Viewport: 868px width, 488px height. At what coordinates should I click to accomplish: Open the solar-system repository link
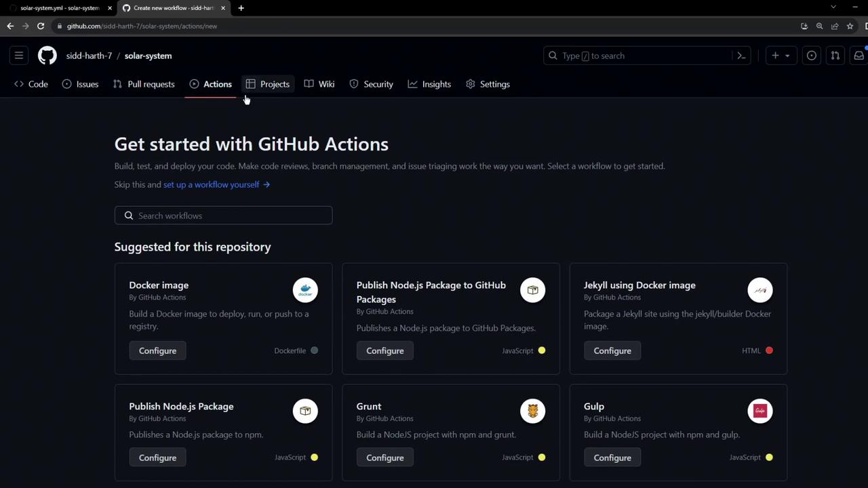148,56
